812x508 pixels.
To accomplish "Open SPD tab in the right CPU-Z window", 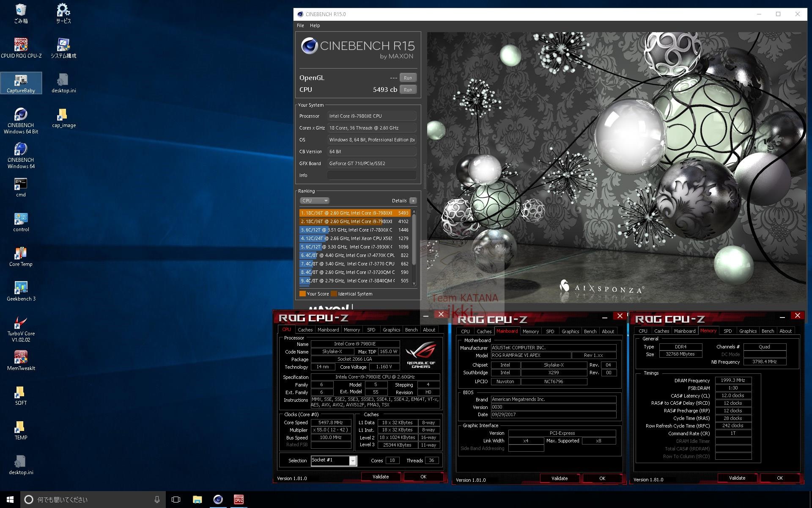I will click(727, 331).
